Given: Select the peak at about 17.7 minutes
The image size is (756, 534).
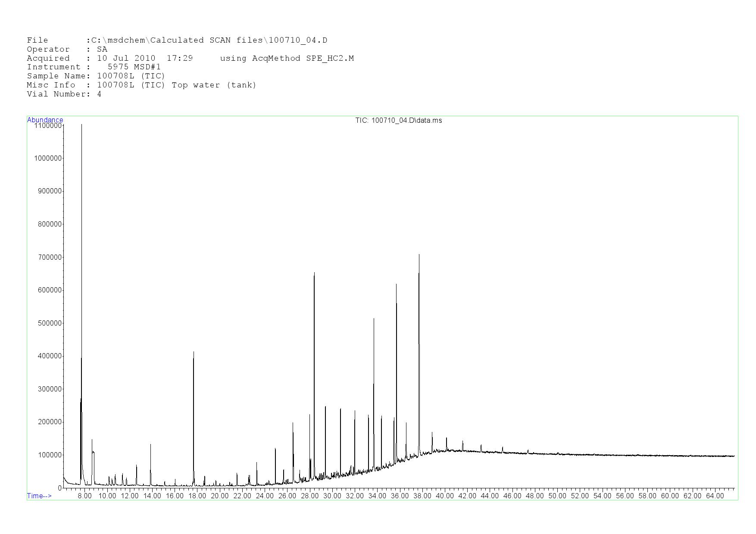Looking at the screenshot, I should (x=194, y=353).
